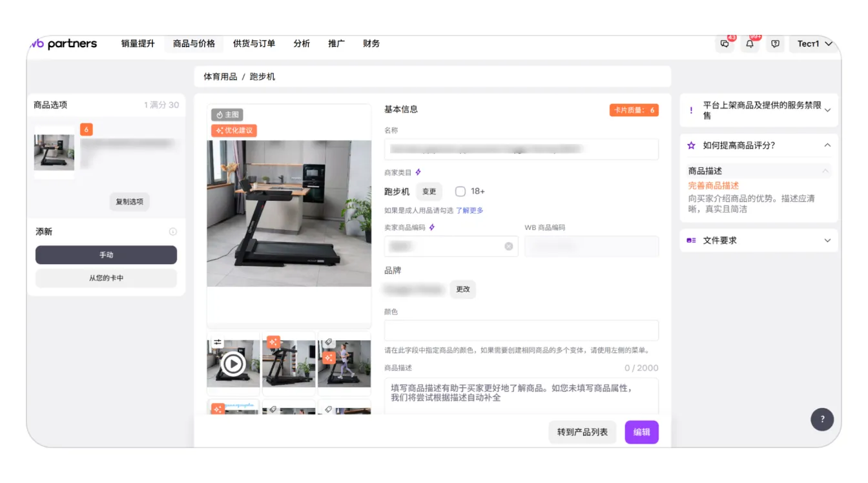Click the 体育用品 breadcrumb
This screenshot has width=868, height=483.
coord(220,77)
